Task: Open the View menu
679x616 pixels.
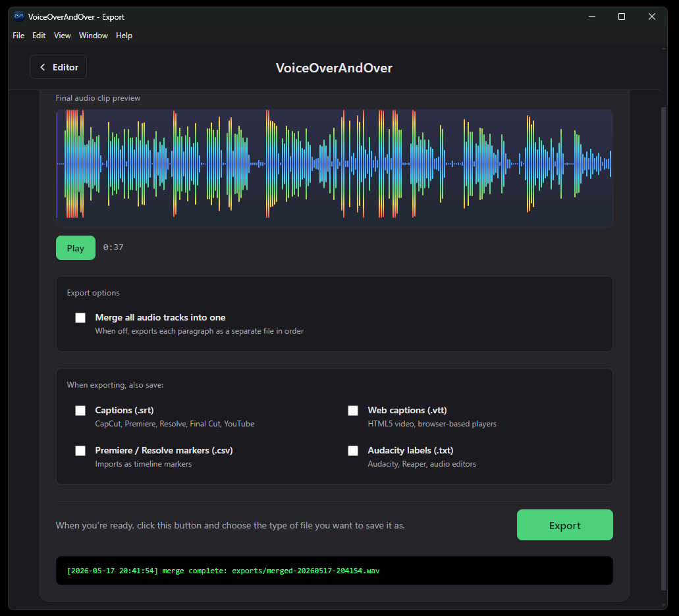Action: (62, 36)
